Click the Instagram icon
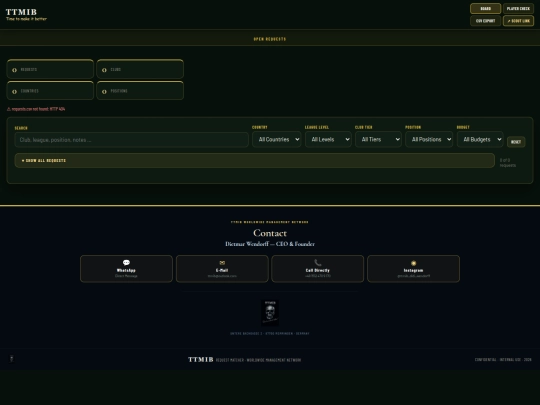 click(414, 263)
